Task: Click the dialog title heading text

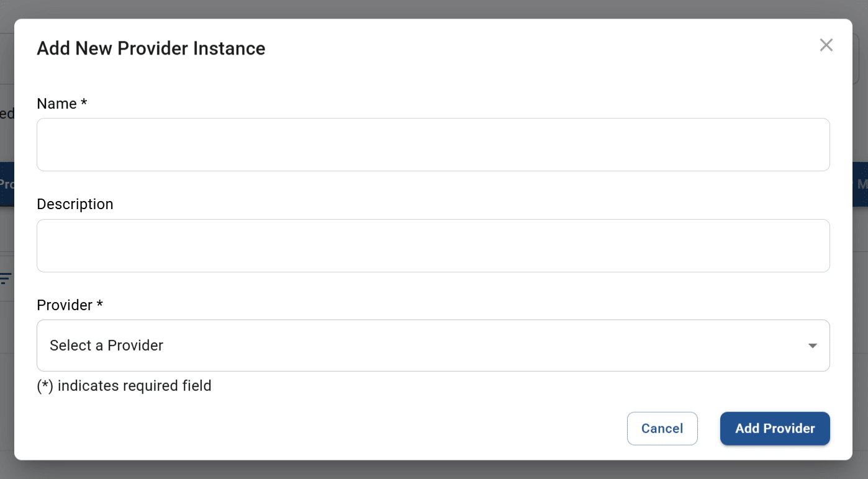Action: pos(151,48)
